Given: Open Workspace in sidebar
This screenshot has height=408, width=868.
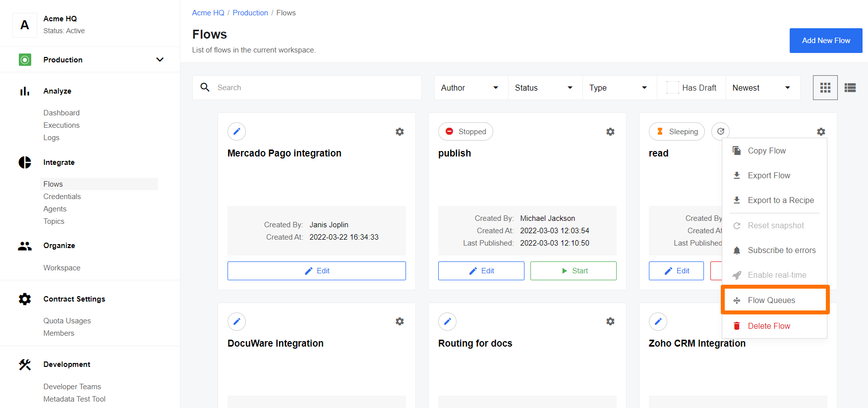Looking at the screenshot, I should coord(61,268).
